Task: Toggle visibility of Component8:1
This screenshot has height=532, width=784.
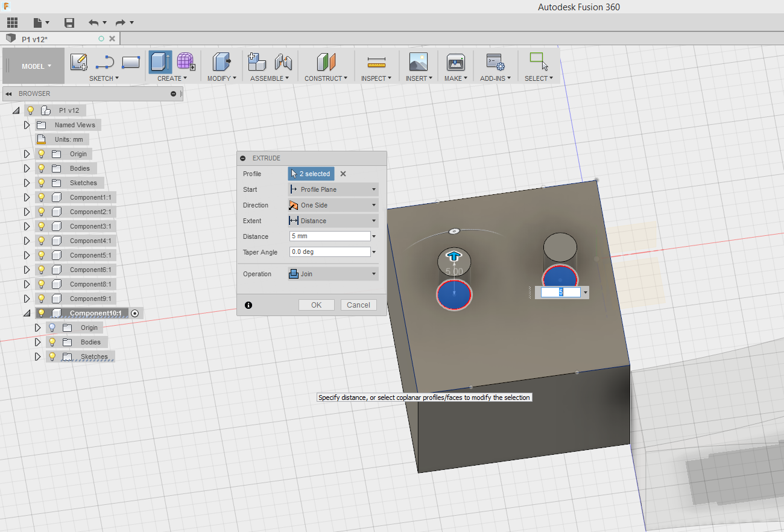Action: pos(42,284)
